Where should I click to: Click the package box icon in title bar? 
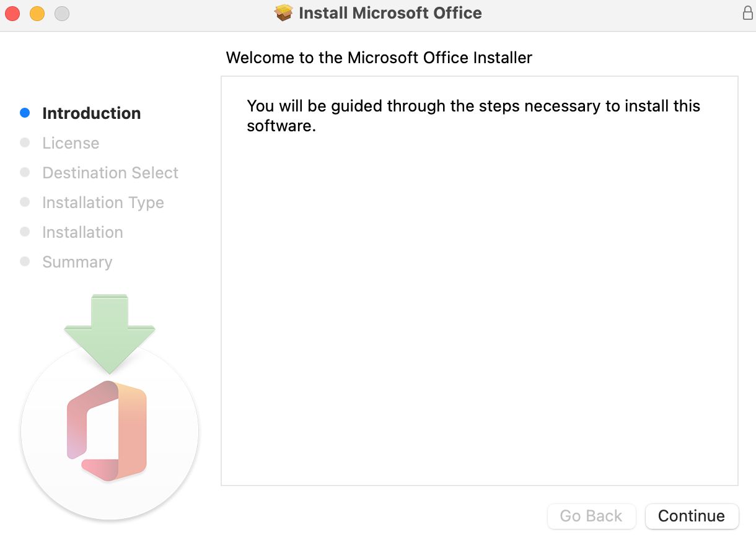tap(284, 13)
